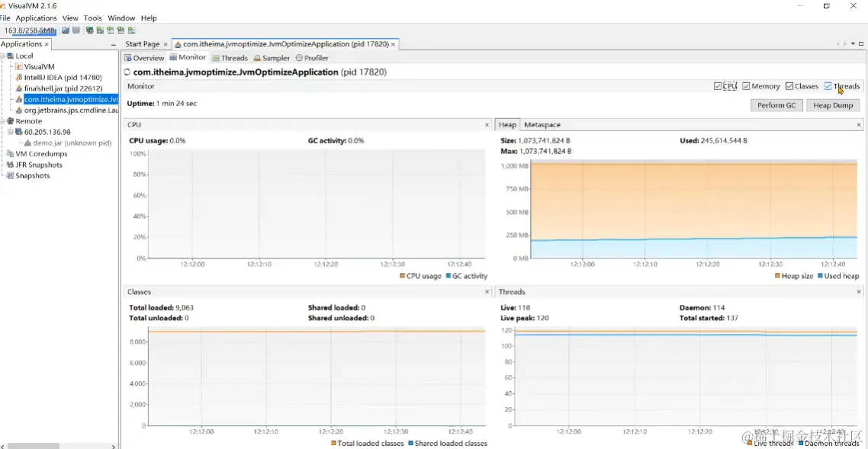Click the Total loaded classes legend swatch
The height and width of the screenshot is (449, 868).
coord(334,444)
